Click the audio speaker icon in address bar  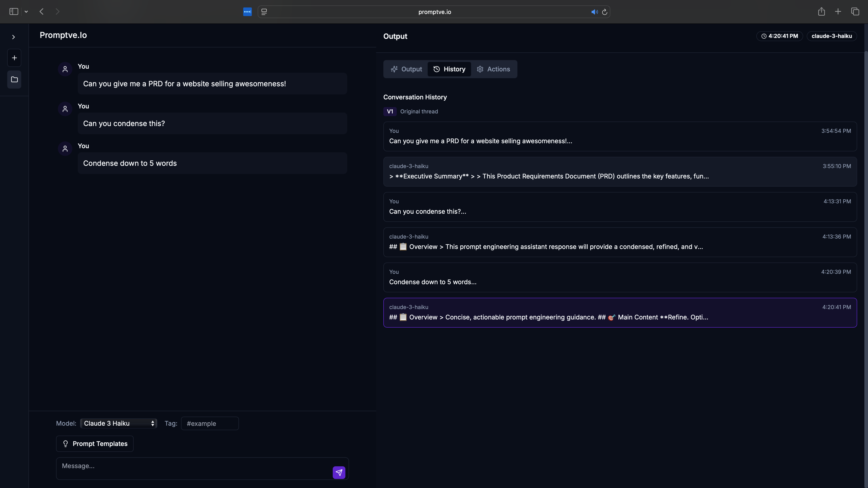[594, 12]
